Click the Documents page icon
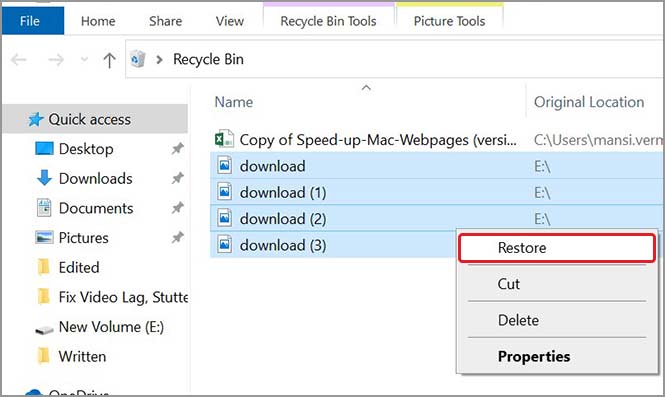The height and width of the screenshot is (397, 665). click(x=44, y=208)
